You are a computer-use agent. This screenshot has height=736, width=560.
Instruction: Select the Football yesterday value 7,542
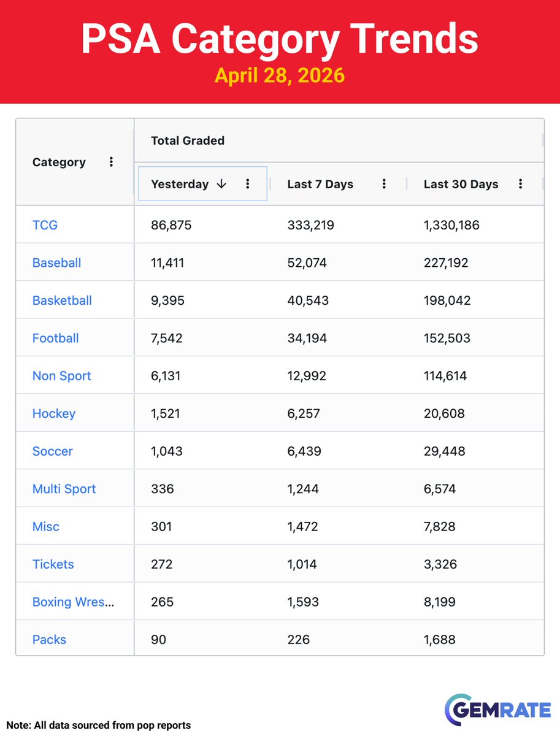(x=167, y=338)
